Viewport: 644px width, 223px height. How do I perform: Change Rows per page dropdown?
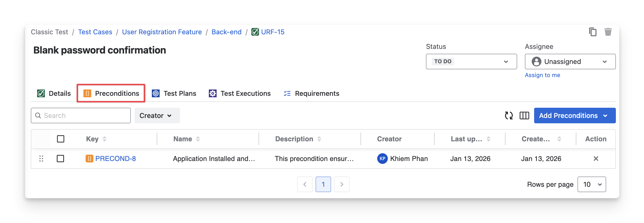(x=592, y=184)
